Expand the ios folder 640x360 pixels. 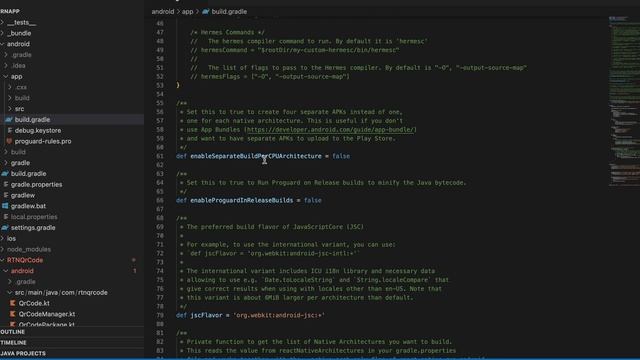point(2,238)
